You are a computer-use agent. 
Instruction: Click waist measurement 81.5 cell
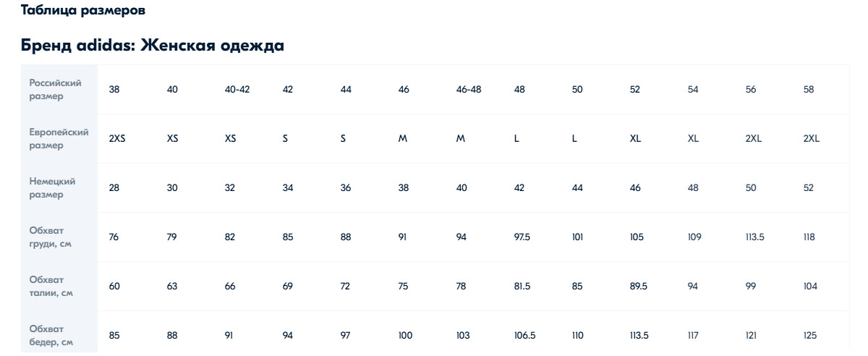tap(522, 287)
